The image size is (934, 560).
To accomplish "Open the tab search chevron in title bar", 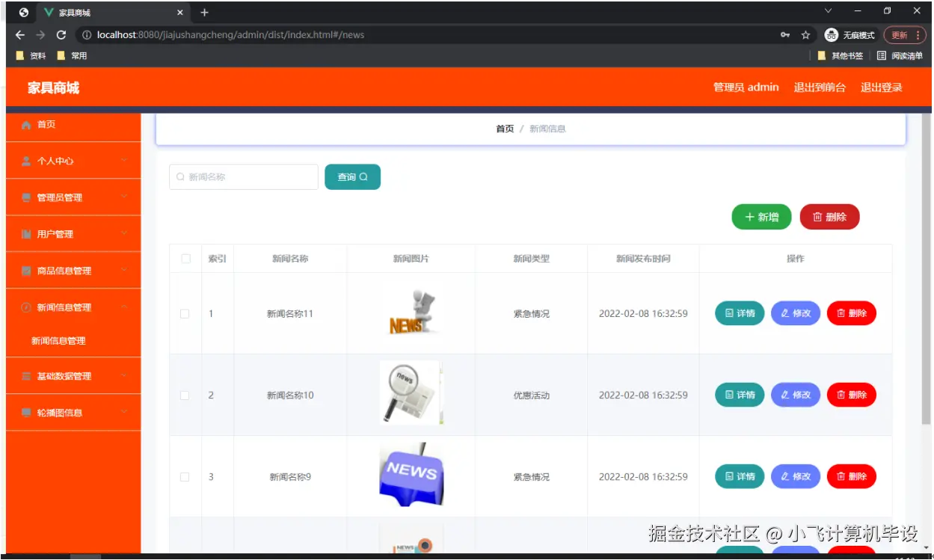I will click(828, 10).
